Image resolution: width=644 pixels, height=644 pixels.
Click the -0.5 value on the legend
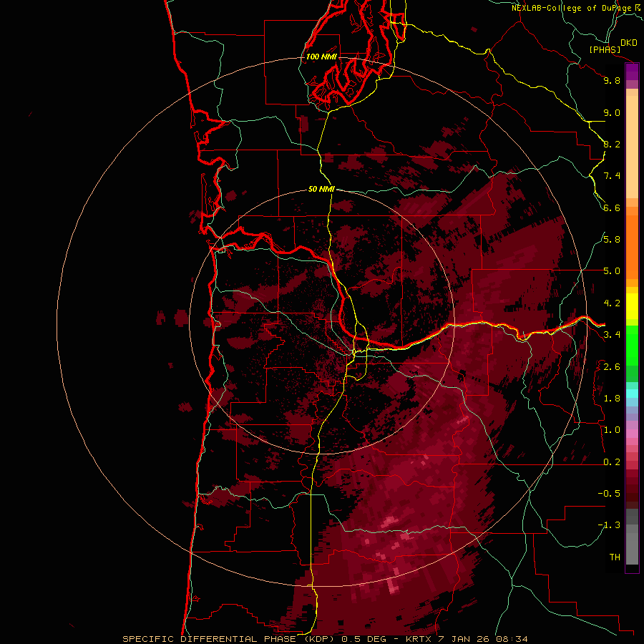[609, 494]
